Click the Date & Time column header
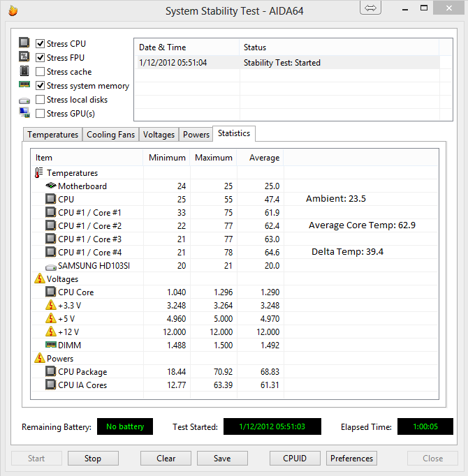The width and height of the screenshot is (468, 476). point(187,47)
